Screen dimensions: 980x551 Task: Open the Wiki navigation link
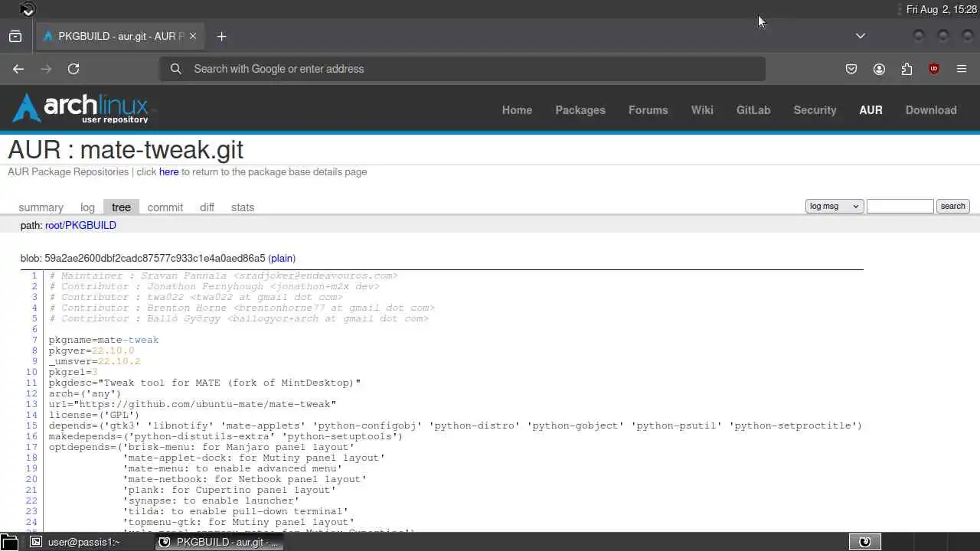point(702,110)
